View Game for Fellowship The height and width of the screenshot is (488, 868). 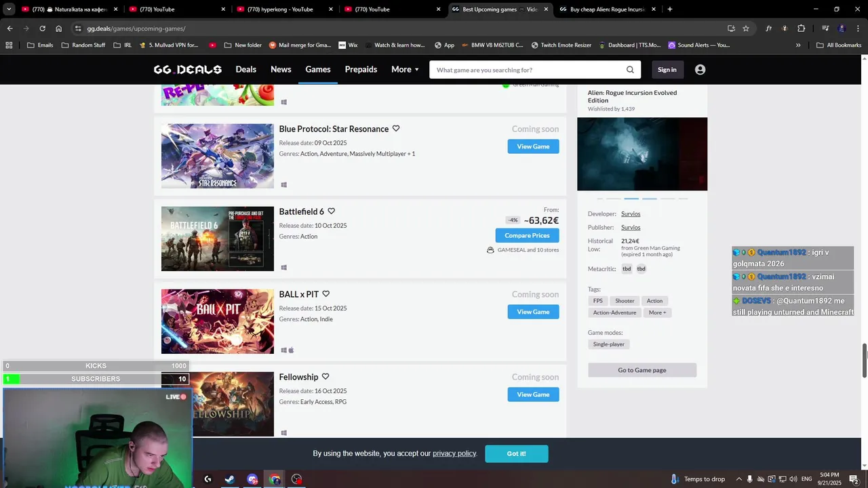[533, 394]
